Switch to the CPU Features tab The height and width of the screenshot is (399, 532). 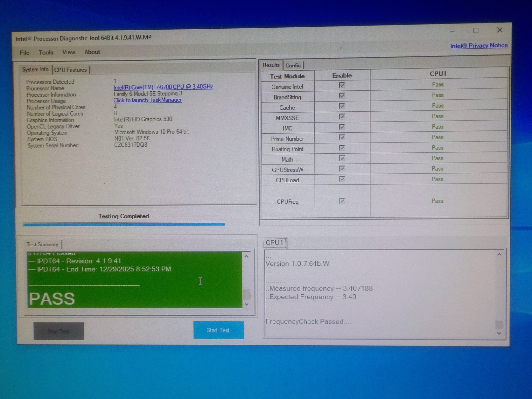click(71, 70)
